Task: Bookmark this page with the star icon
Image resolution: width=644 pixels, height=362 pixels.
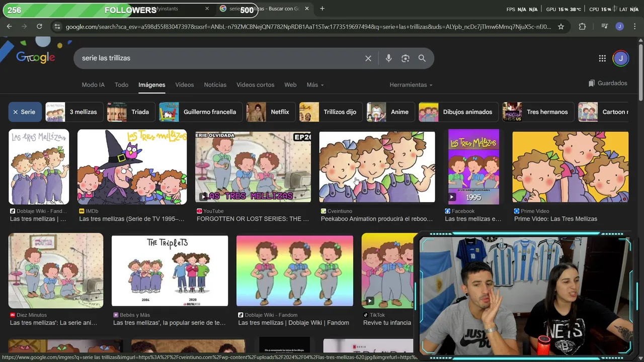Action: point(561,27)
